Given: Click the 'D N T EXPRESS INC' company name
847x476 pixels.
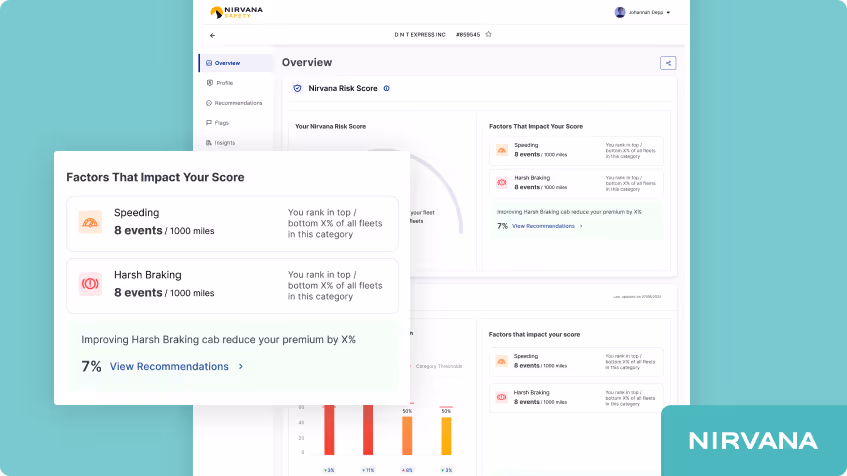Looking at the screenshot, I should click(420, 35).
